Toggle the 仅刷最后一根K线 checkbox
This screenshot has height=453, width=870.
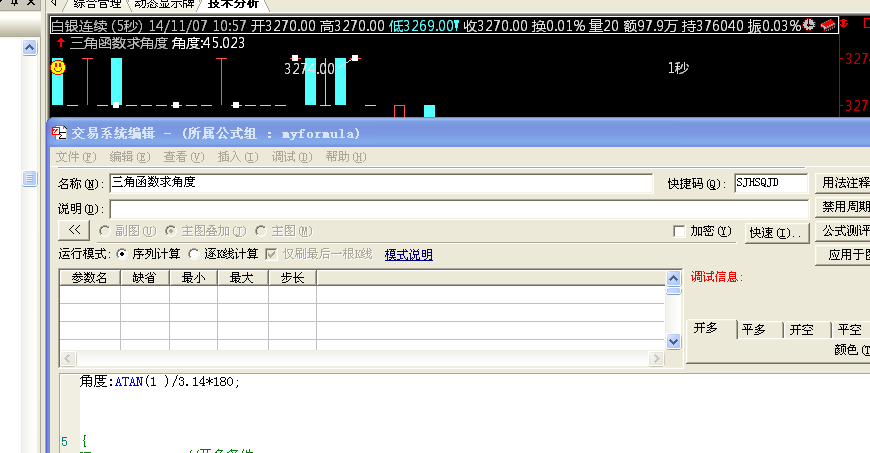click(271, 254)
